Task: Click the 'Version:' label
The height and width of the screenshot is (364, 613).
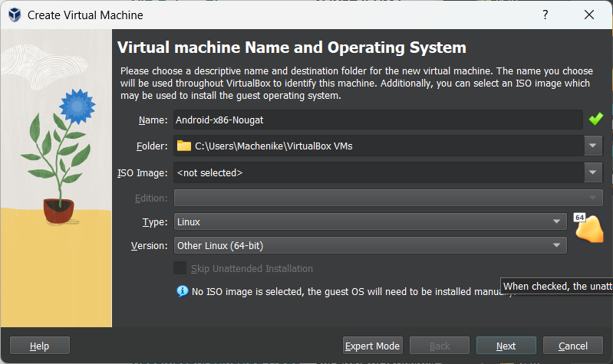Action: 149,246
